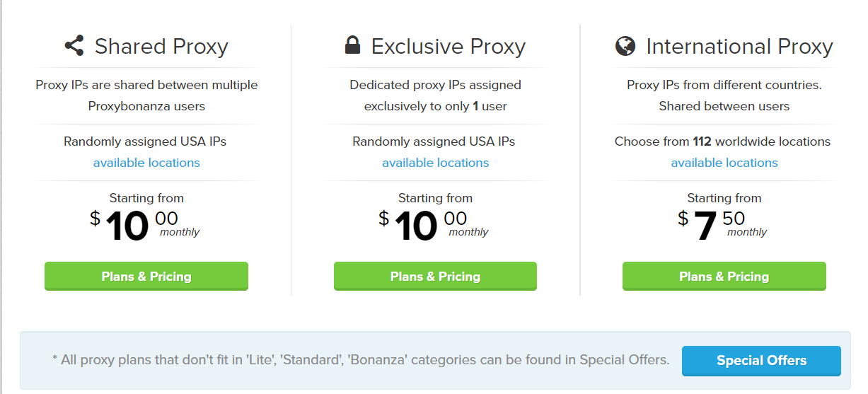Click the $10.00 monthly price under Shared Proxy
The width and height of the screenshot is (868, 394).
(x=144, y=226)
